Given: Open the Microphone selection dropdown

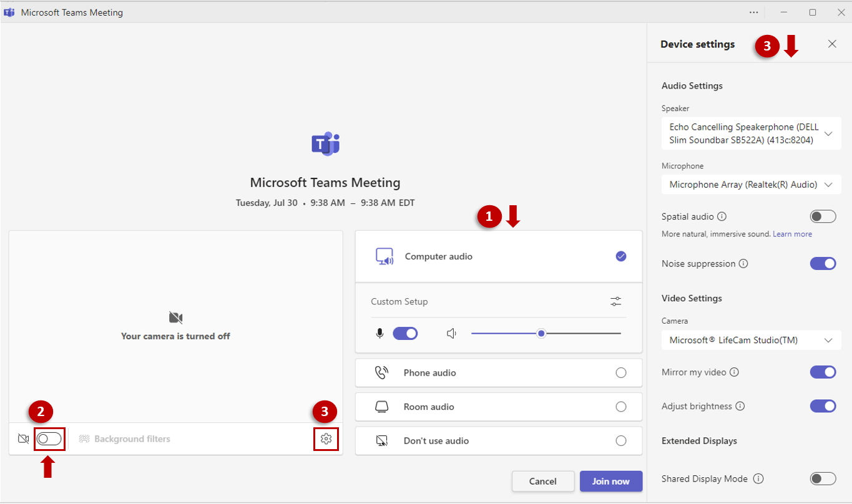Looking at the screenshot, I should point(751,185).
